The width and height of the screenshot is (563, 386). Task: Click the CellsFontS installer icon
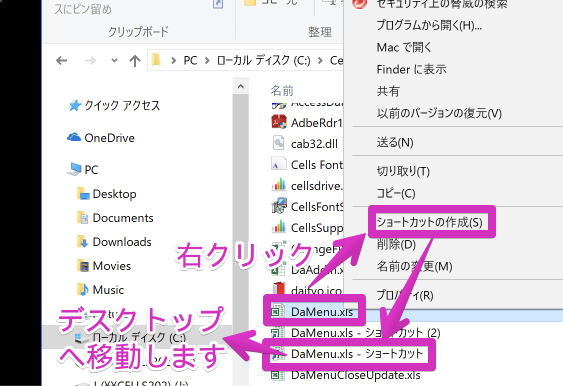coord(279,206)
